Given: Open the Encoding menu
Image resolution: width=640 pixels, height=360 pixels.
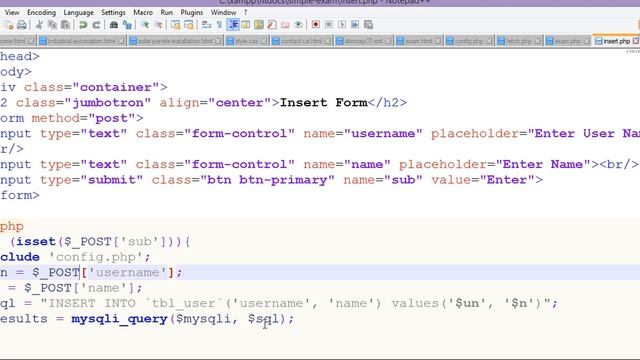Looking at the screenshot, I should coord(41,12).
